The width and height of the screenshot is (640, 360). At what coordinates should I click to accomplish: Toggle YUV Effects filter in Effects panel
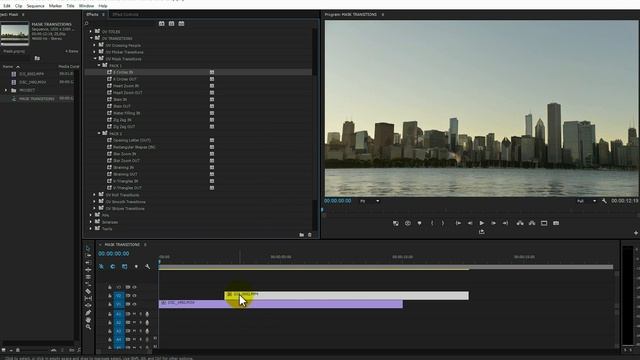(x=181, y=24)
